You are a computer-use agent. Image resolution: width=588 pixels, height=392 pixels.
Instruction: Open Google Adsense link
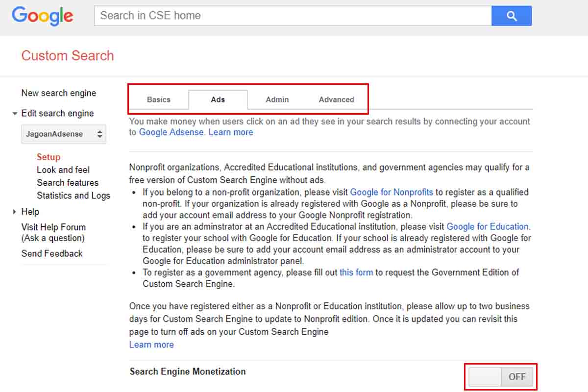[171, 132]
